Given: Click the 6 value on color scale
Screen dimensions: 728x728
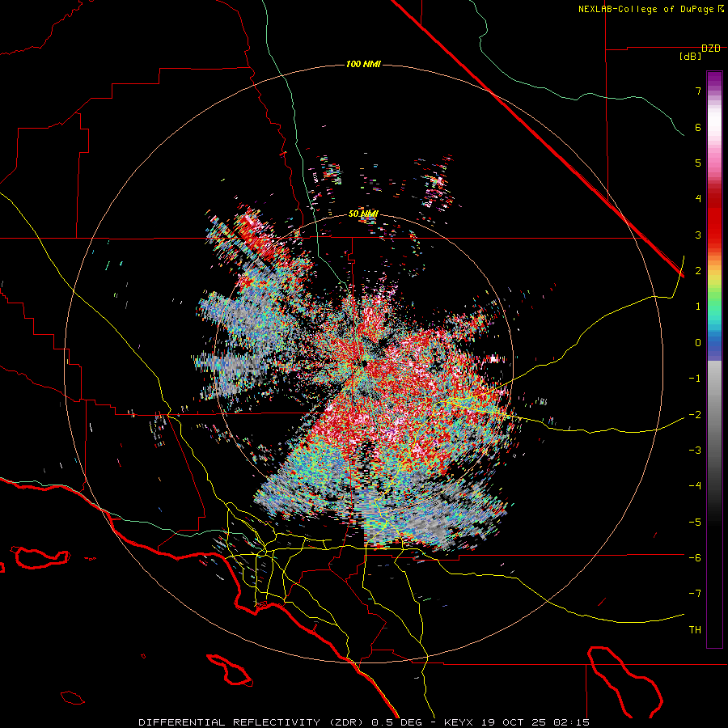Looking at the screenshot, I should (x=698, y=127).
